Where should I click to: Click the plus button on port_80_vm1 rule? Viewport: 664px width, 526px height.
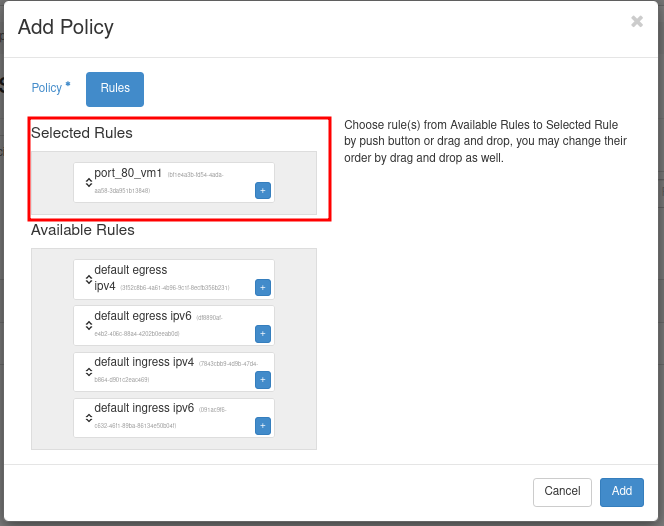[263, 190]
